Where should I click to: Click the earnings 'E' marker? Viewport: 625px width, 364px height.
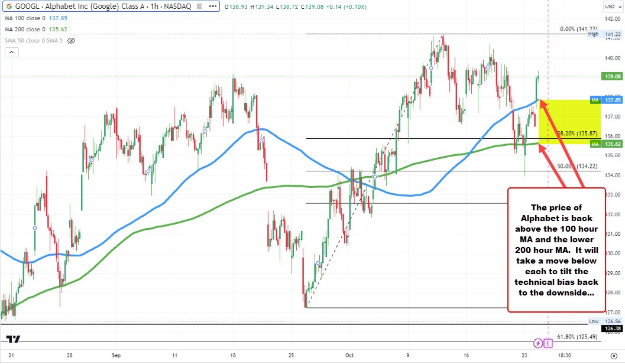pos(548,343)
